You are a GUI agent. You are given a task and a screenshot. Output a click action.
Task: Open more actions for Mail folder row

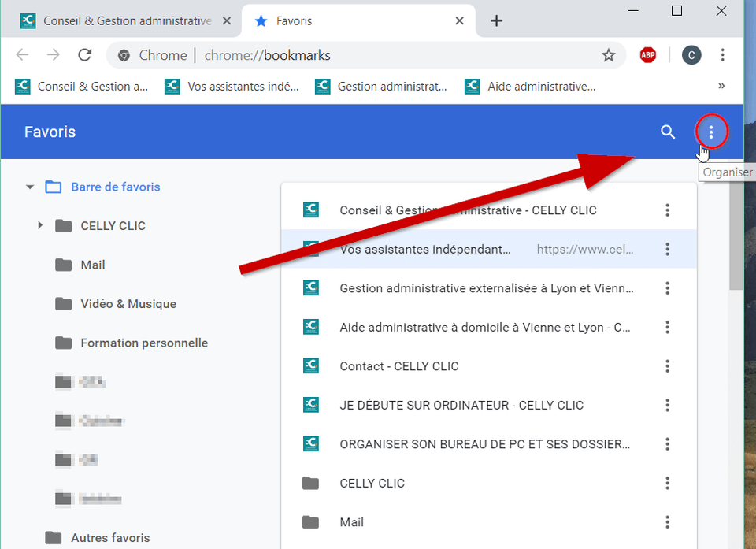tap(667, 522)
